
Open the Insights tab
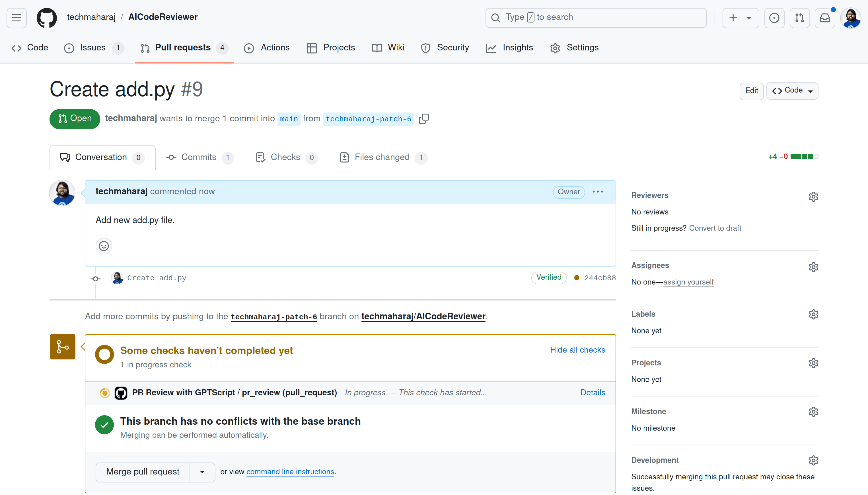pos(509,48)
